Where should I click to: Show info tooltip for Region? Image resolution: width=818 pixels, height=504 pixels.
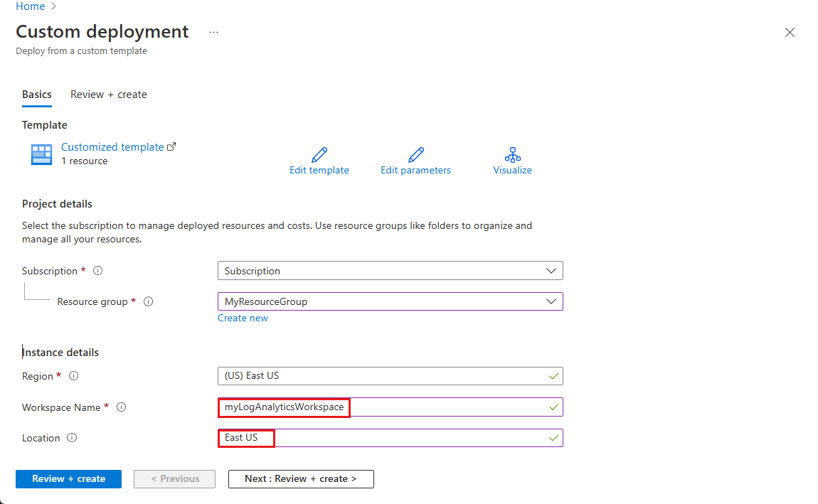click(x=73, y=376)
